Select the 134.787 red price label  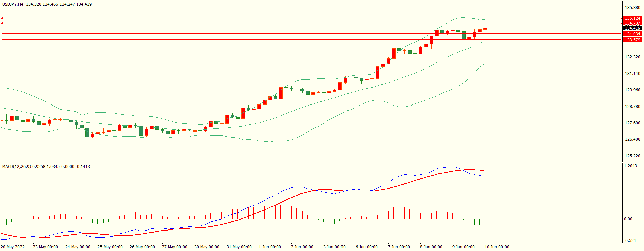click(x=632, y=23)
